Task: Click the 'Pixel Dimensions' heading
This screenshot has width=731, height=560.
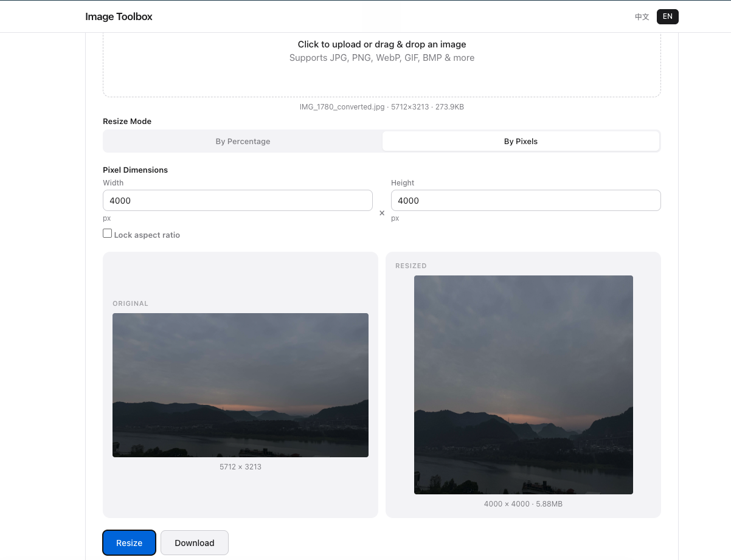Action: coord(135,170)
